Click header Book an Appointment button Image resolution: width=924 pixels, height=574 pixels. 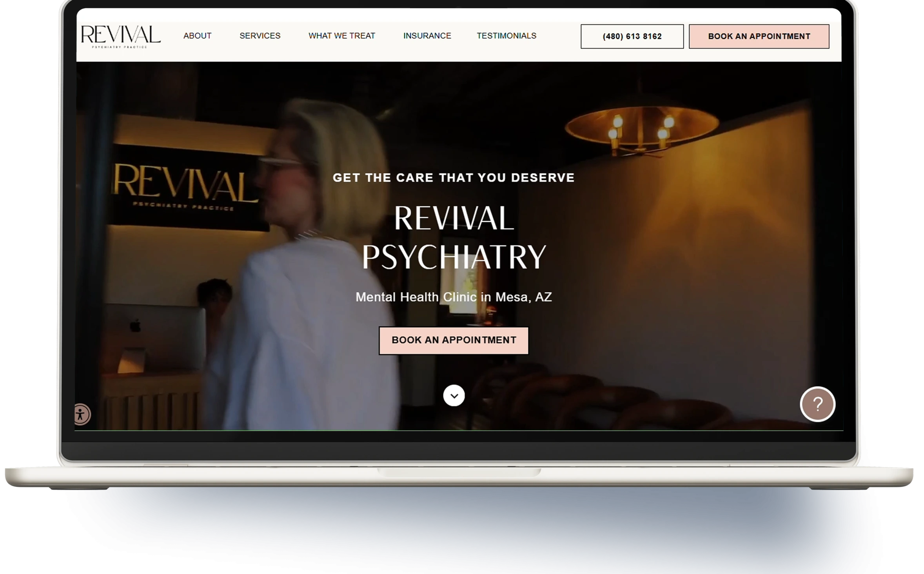[x=759, y=36]
